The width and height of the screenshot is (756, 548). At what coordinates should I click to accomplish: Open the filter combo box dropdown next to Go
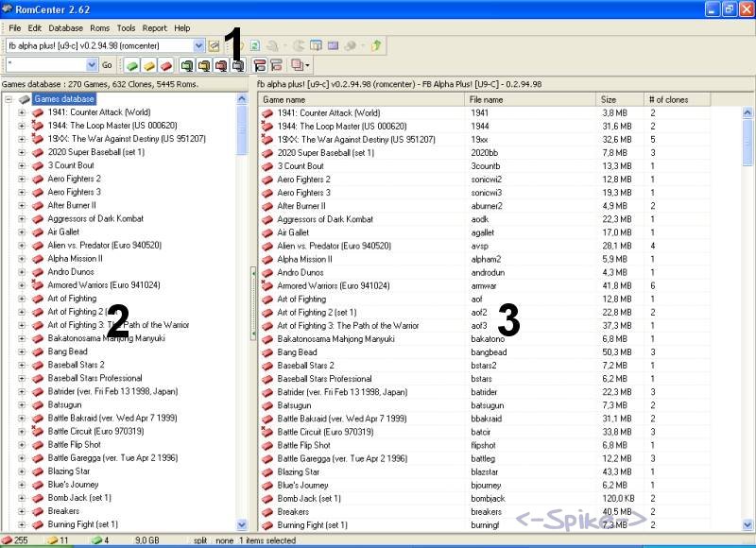[x=92, y=64]
